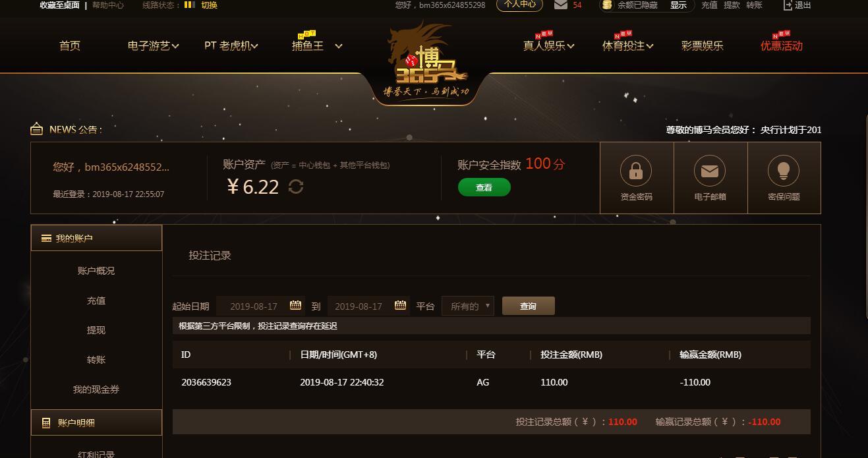Click the 密保问题 lightbulb icon
The image size is (868, 458).
tap(784, 171)
